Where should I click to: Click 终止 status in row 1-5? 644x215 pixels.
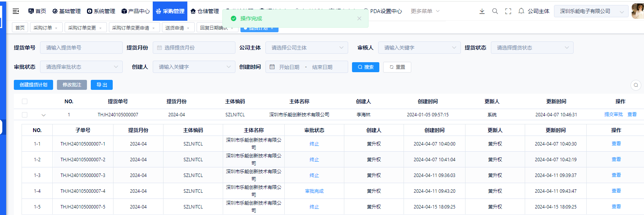coord(314,207)
